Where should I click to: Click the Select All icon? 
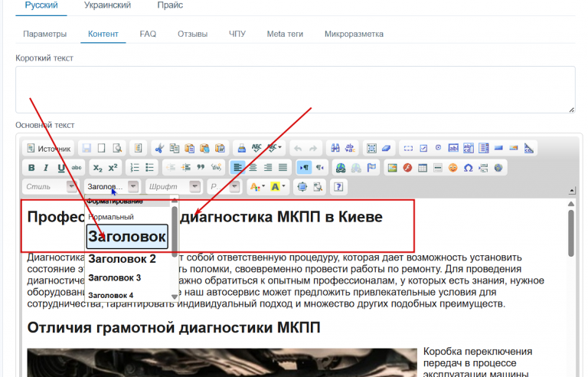(371, 149)
